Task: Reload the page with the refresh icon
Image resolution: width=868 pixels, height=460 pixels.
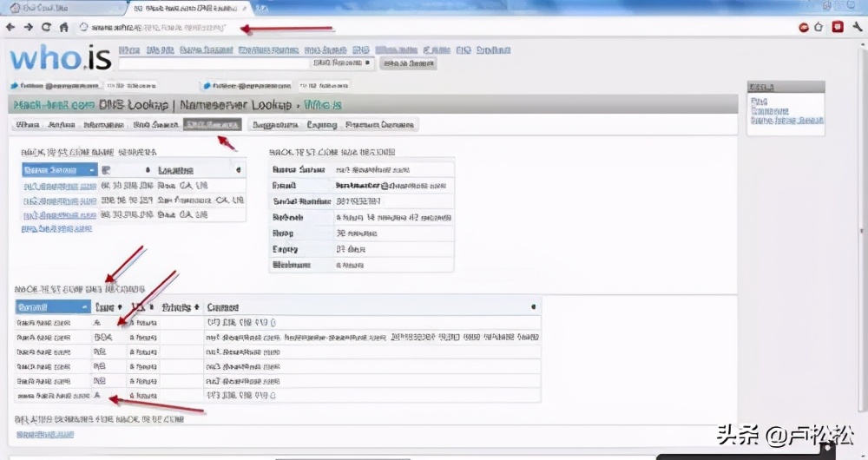Action: coord(47,27)
